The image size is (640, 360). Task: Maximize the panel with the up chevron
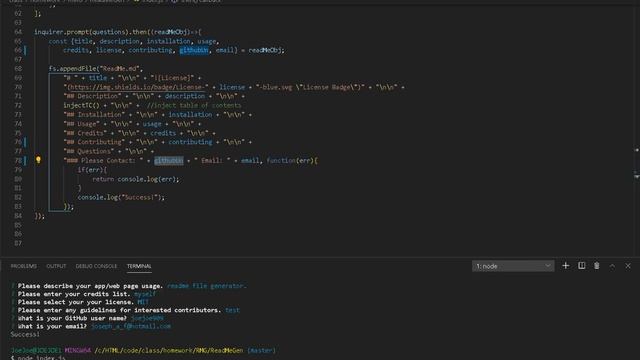[x=612, y=266]
